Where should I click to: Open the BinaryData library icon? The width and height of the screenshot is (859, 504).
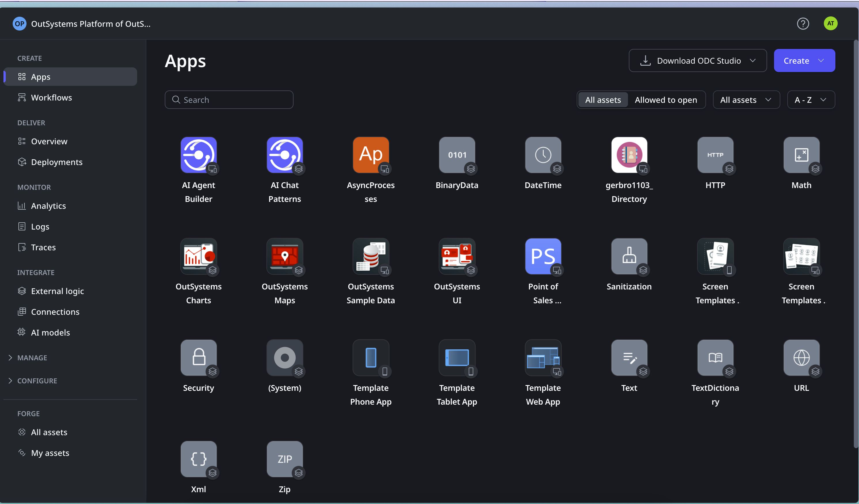click(x=457, y=155)
